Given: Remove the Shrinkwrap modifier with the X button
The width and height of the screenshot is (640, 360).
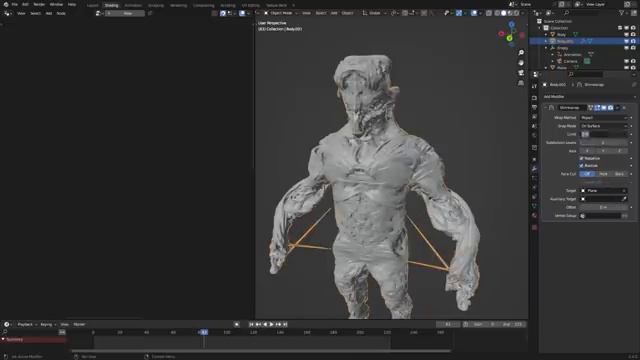Looking at the screenshot, I should point(624,108).
